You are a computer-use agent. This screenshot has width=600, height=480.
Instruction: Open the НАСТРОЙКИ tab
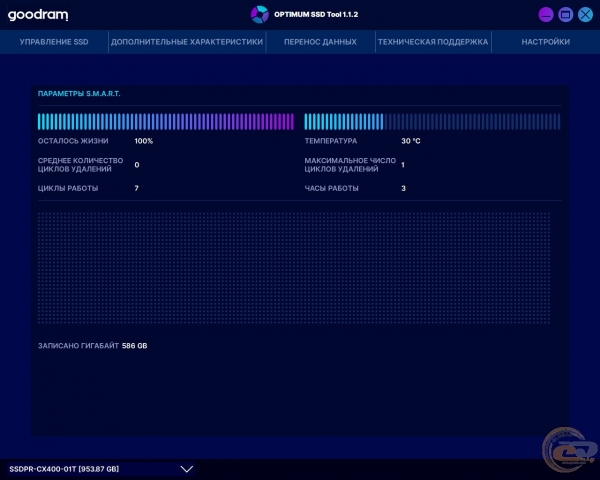pos(546,42)
